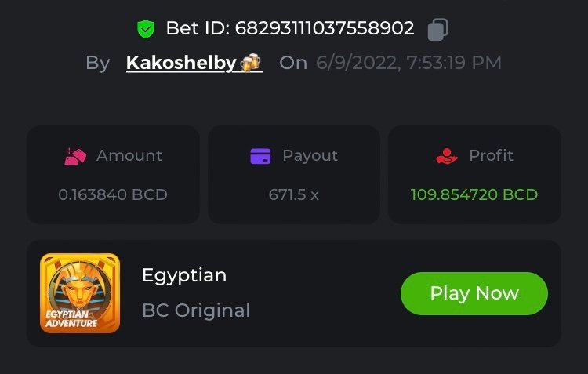Open Kakoshelby's user profile link
This screenshot has width=588, height=374.
coord(181,63)
